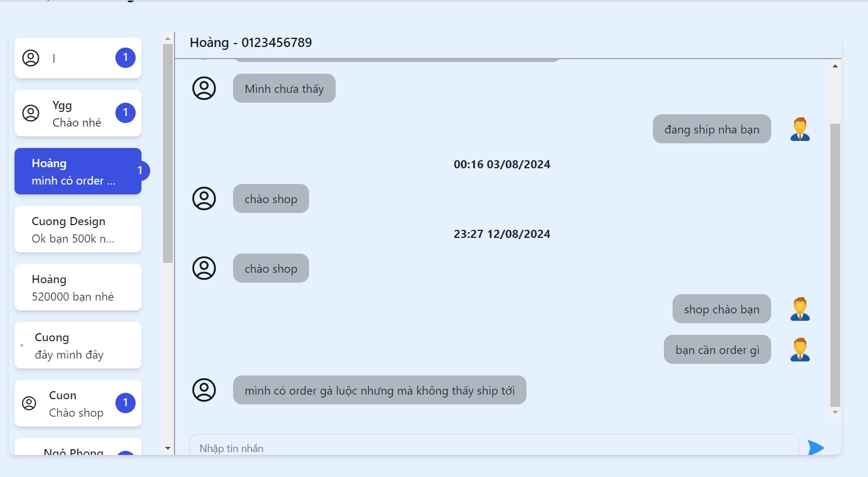Select the highlighted 'Hoàng mình có order' chat
This screenshot has width=868, height=477.
78,171
